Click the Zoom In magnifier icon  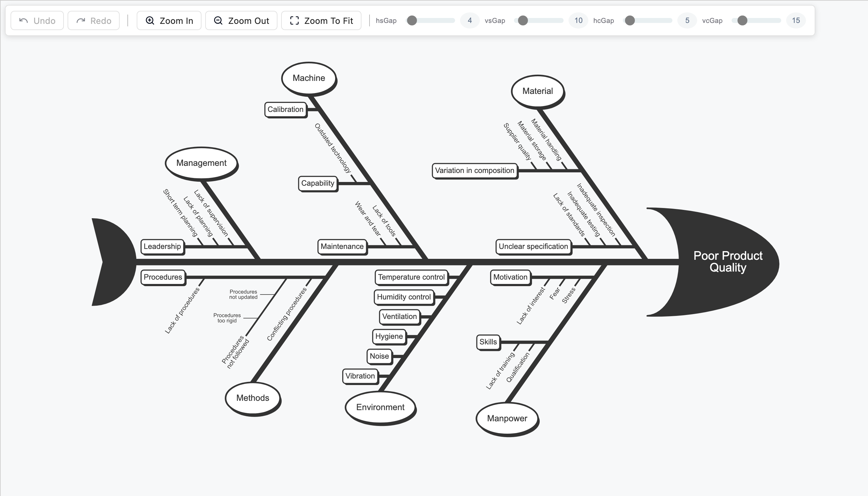point(150,20)
